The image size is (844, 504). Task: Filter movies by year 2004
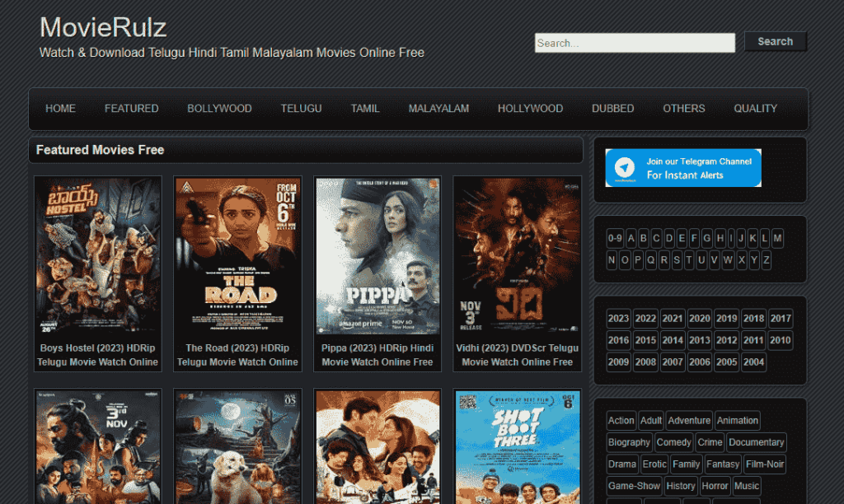click(753, 362)
